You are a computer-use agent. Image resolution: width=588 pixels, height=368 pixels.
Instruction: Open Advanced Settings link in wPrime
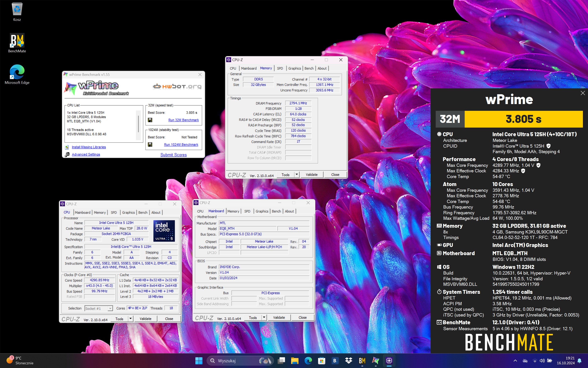(x=86, y=155)
